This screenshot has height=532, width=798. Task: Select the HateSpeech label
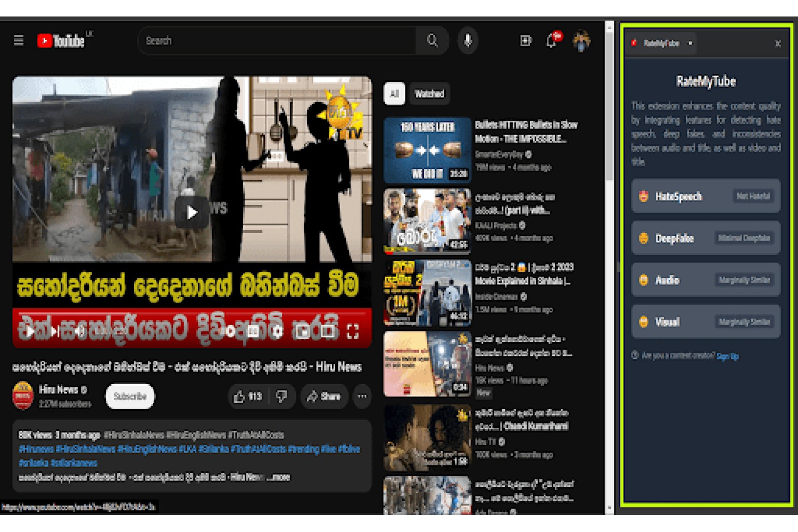click(x=678, y=196)
